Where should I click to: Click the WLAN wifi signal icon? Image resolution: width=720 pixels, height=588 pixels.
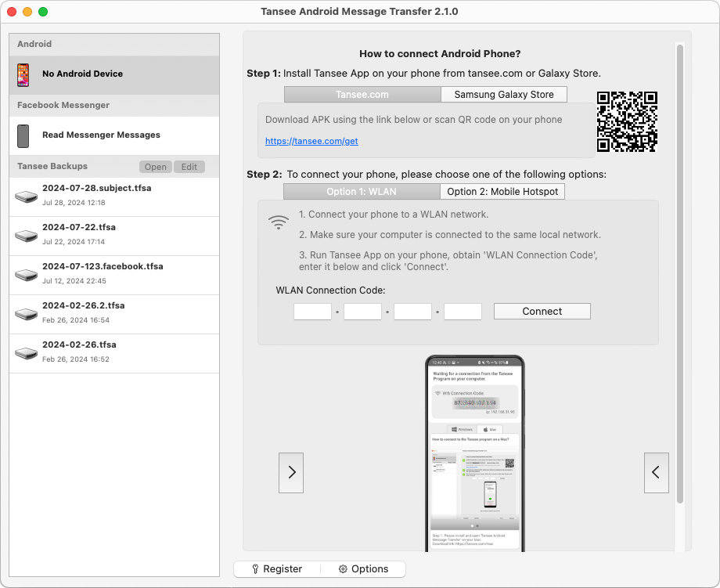click(279, 222)
